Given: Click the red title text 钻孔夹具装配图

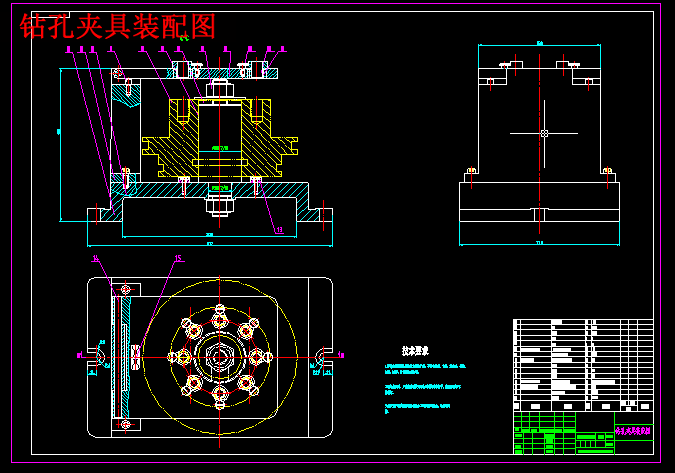Looking at the screenshot, I should click(118, 26).
